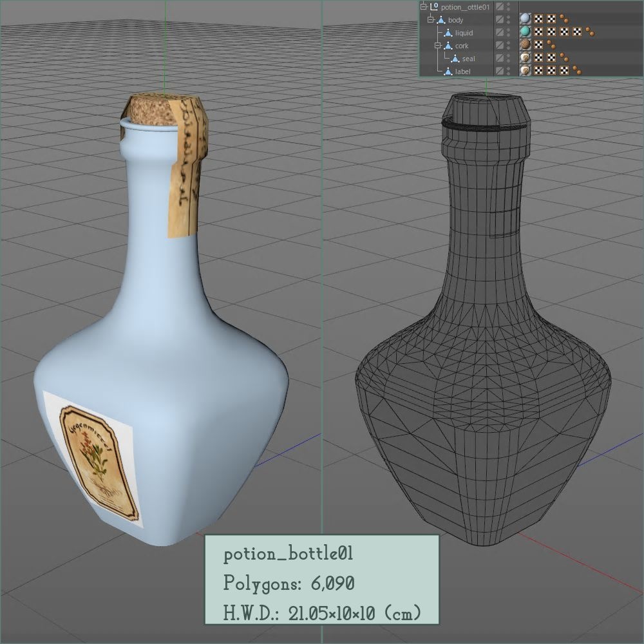Select fourth checker tag on liquid
Image resolution: width=644 pixels, height=644 pixels.
pos(577,32)
